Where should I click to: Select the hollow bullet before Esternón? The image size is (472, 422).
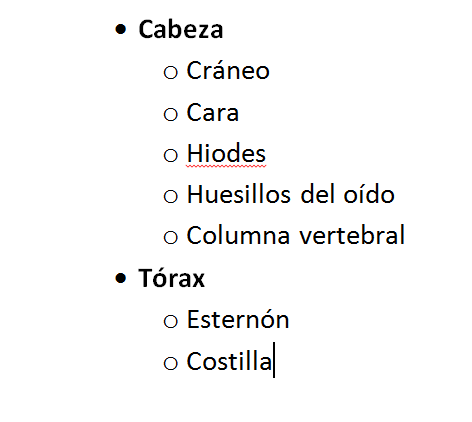[171, 321]
